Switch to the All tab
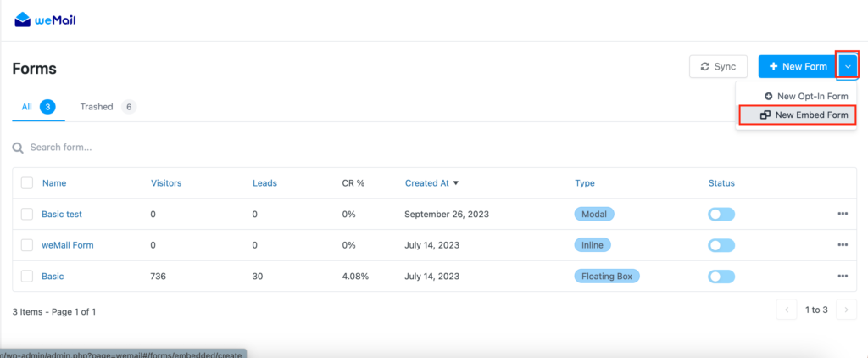 click(x=38, y=107)
